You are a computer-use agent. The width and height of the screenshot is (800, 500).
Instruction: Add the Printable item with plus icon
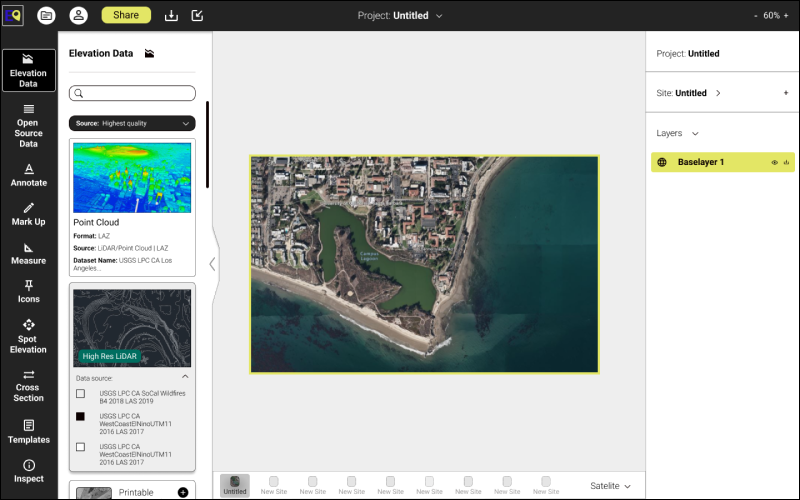coord(183,492)
